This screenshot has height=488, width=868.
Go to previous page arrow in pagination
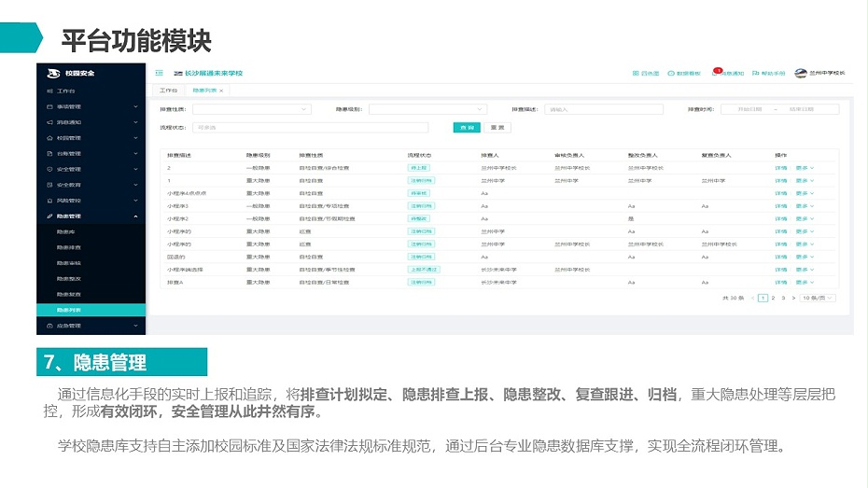click(753, 299)
